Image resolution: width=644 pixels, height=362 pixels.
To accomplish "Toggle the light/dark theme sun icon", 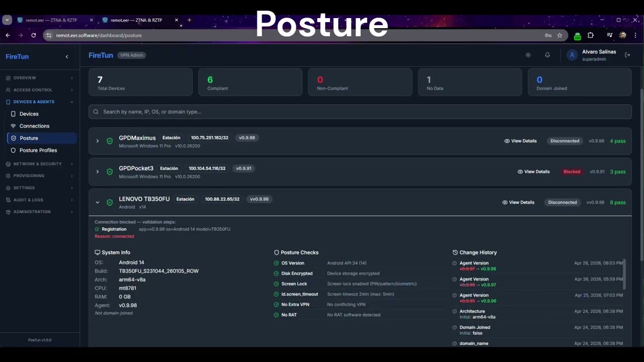I will [528, 55].
